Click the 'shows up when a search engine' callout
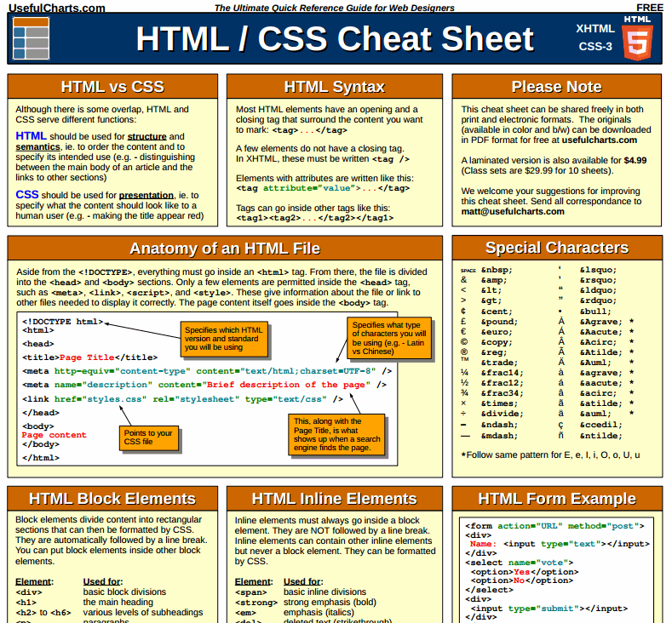Screen dimensions: 672x623 pos(337,434)
